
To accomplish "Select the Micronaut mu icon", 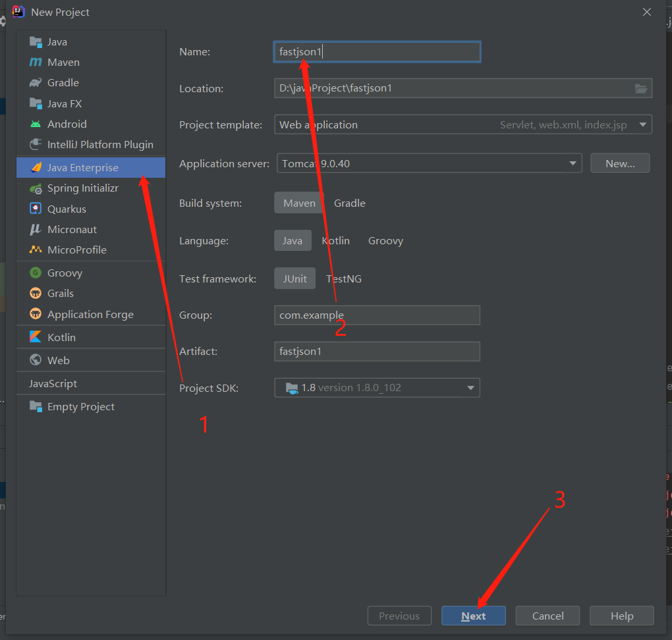I will [36, 230].
